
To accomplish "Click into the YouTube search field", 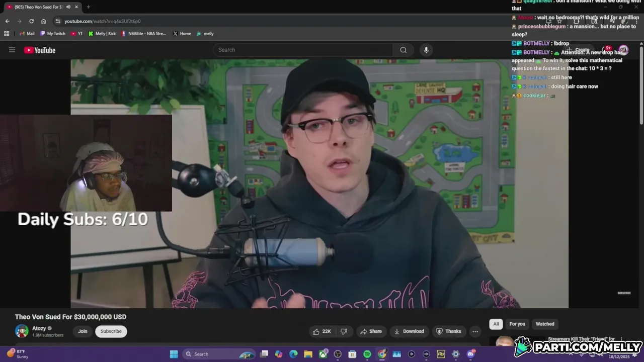I will tap(303, 50).
